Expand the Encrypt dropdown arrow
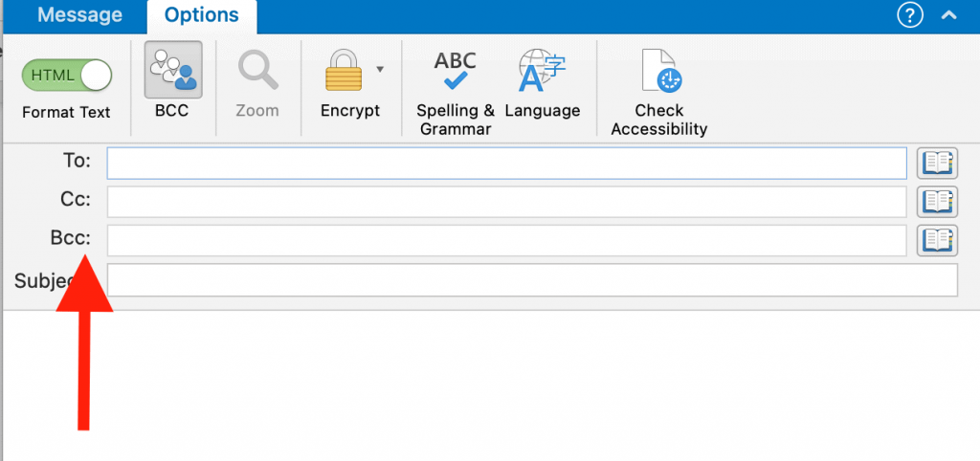The image size is (980, 461). pyautogui.click(x=381, y=69)
